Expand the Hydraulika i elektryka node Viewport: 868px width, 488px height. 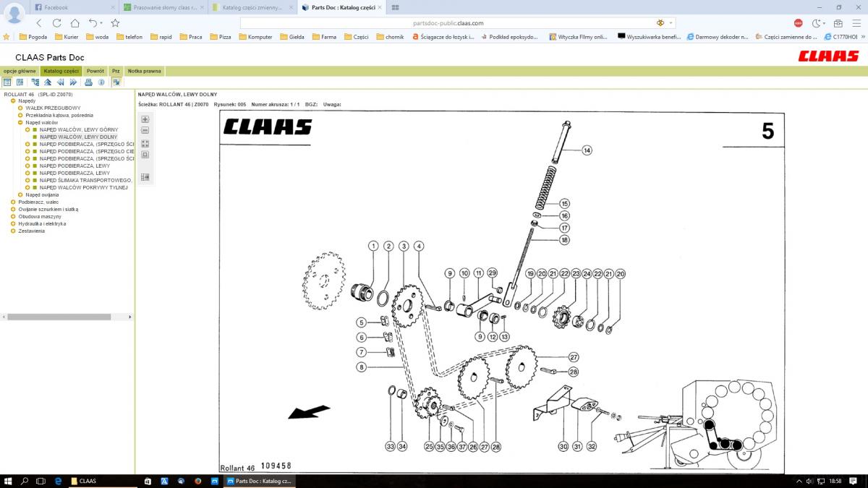pos(13,223)
